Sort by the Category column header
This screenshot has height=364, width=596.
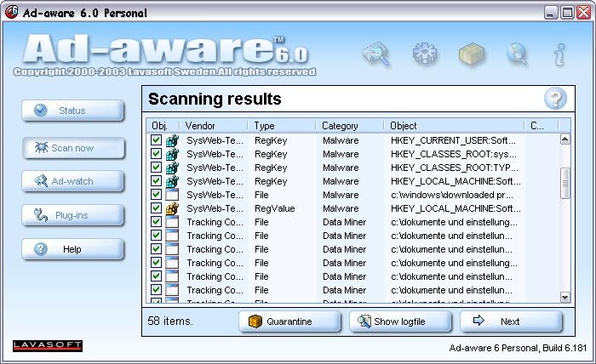[x=350, y=126]
